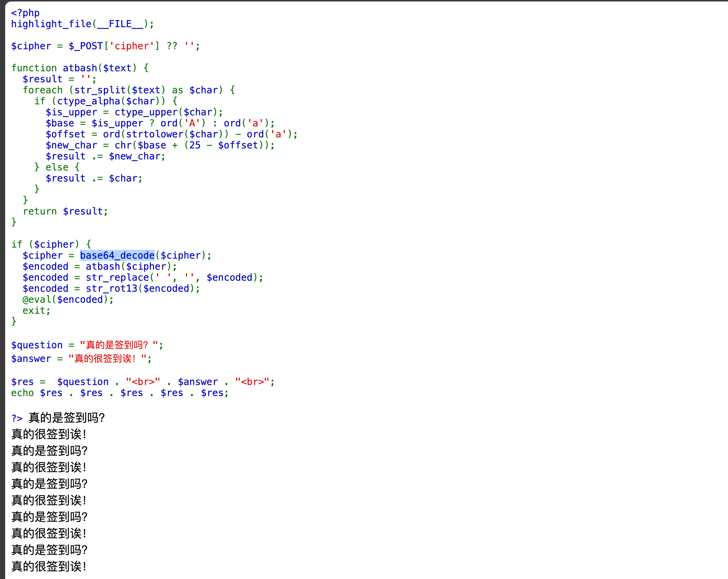Click the highlighted base64_decode text
The height and width of the screenshot is (579, 728).
(117, 255)
